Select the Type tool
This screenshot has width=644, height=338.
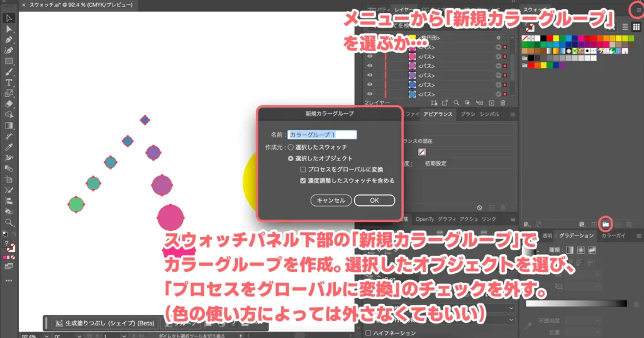(x=9, y=82)
